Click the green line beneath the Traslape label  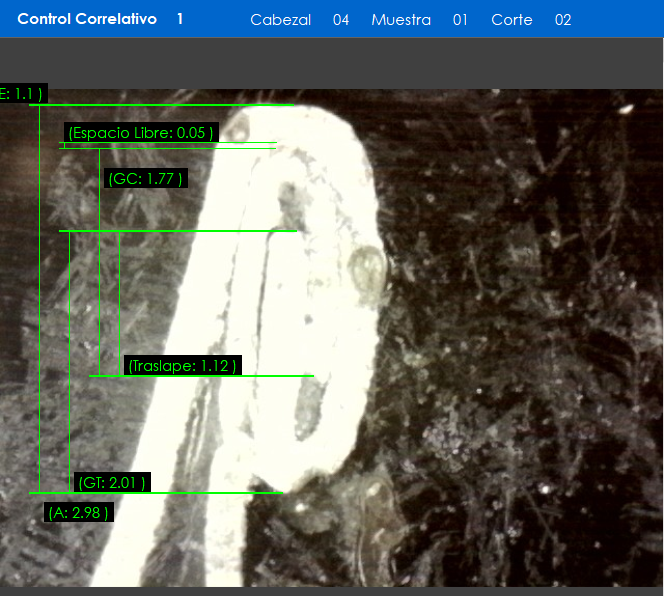tap(200, 377)
